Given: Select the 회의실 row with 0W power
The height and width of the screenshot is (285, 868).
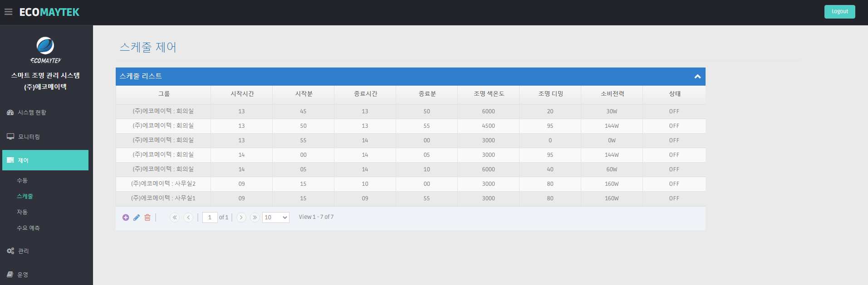Looking at the screenshot, I should coord(411,140).
